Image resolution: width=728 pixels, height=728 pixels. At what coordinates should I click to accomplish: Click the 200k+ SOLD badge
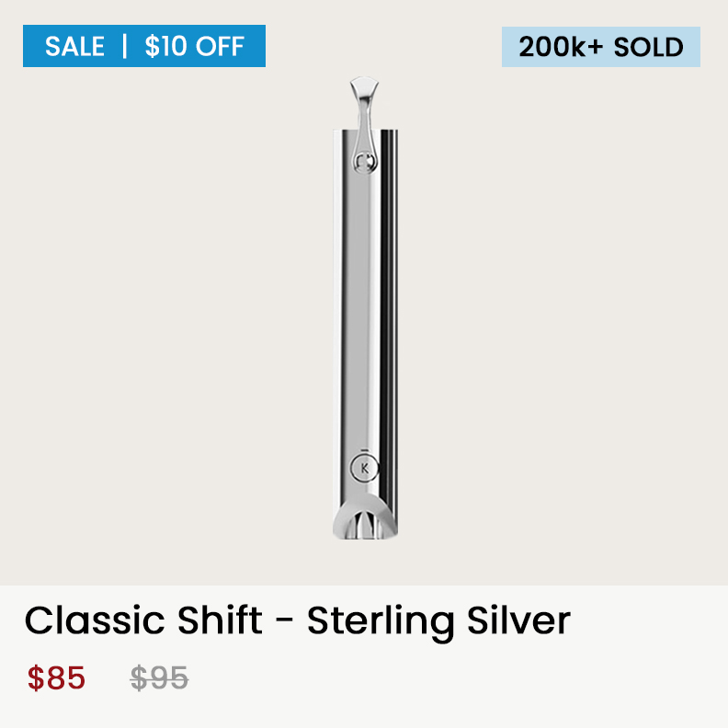[601, 47]
